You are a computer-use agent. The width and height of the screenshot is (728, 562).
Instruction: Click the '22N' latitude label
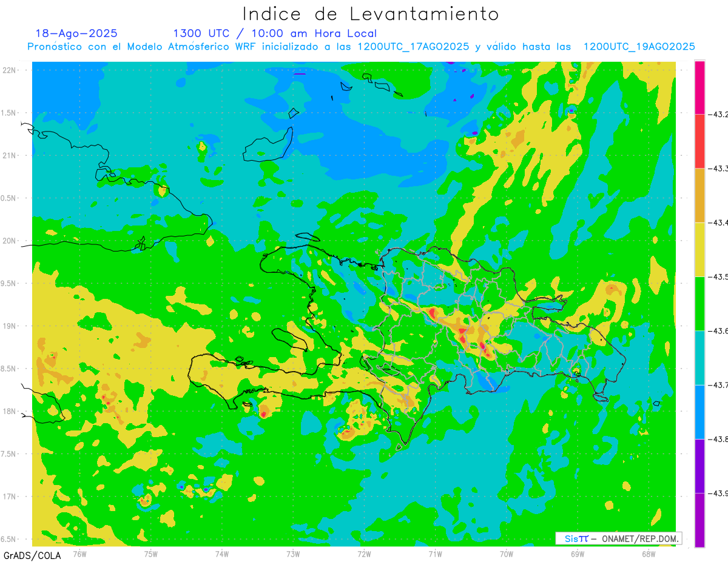[x=10, y=70]
